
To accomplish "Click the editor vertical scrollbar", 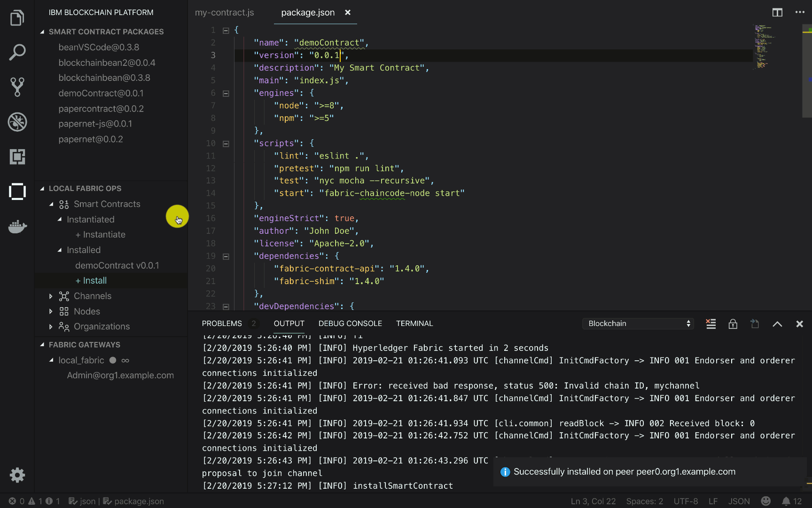I will (x=807, y=71).
